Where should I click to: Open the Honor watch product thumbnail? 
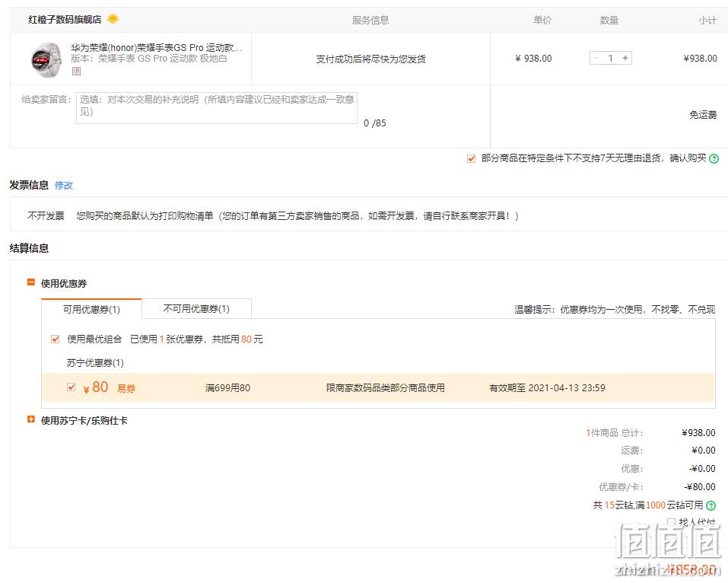tap(46, 59)
